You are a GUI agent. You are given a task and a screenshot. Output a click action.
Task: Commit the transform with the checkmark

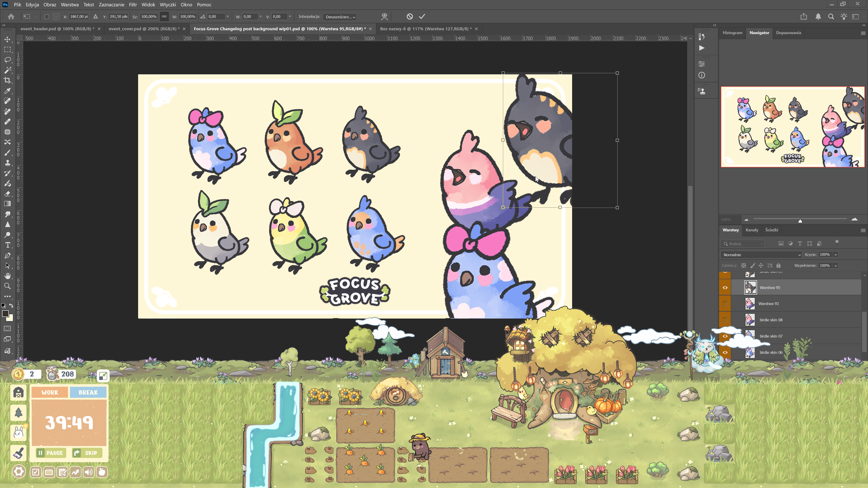pos(422,16)
